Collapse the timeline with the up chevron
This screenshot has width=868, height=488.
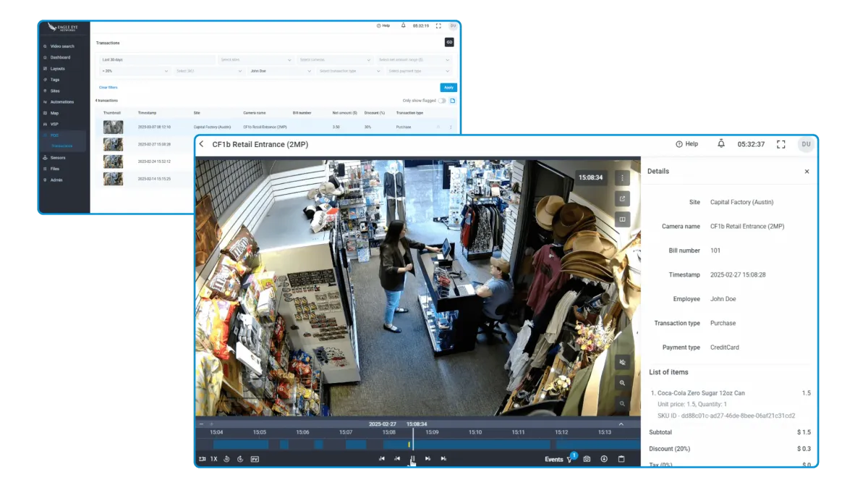click(621, 424)
